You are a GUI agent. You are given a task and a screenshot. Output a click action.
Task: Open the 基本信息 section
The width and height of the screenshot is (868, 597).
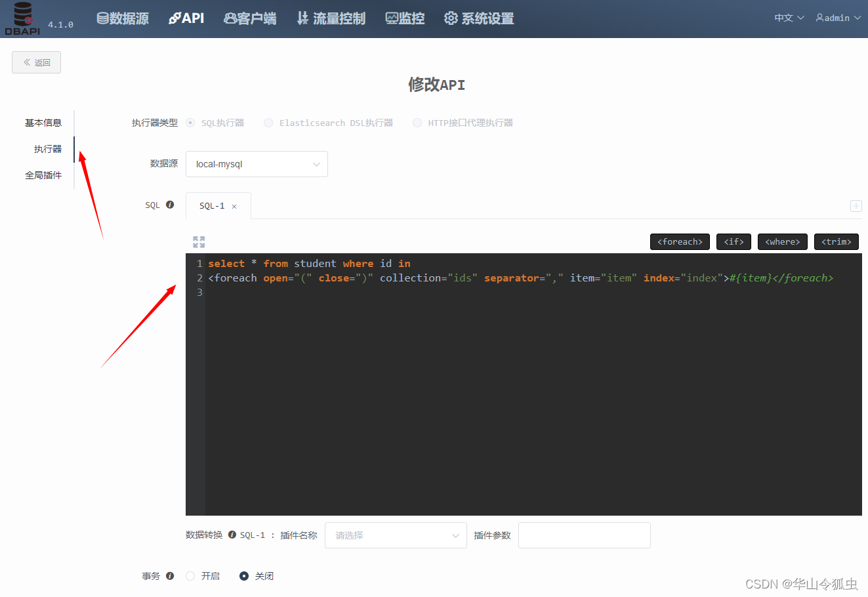(43, 123)
